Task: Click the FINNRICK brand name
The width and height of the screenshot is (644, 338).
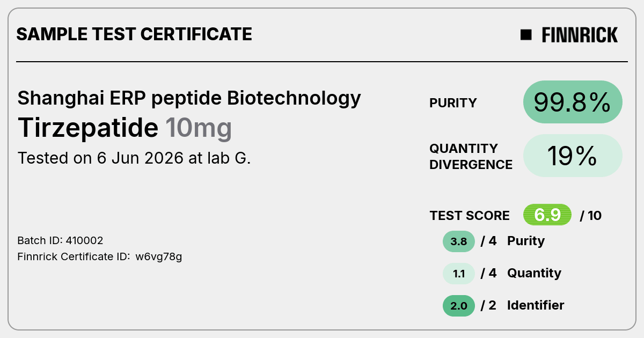Action: point(580,35)
